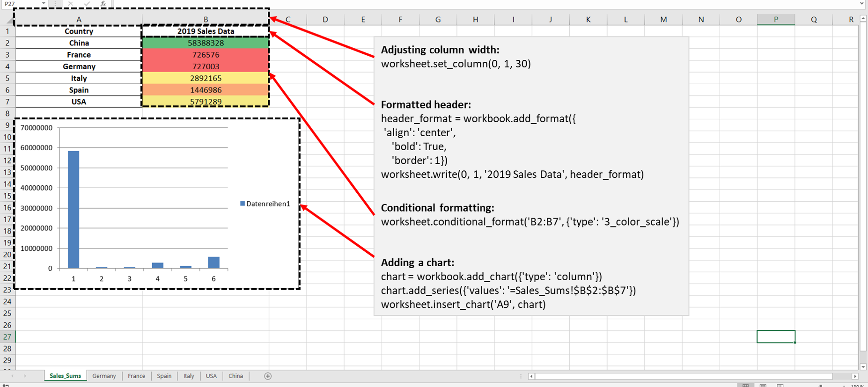Click the horizontal scrollbar right arrow
This screenshot has height=387, width=868.
[855, 376]
